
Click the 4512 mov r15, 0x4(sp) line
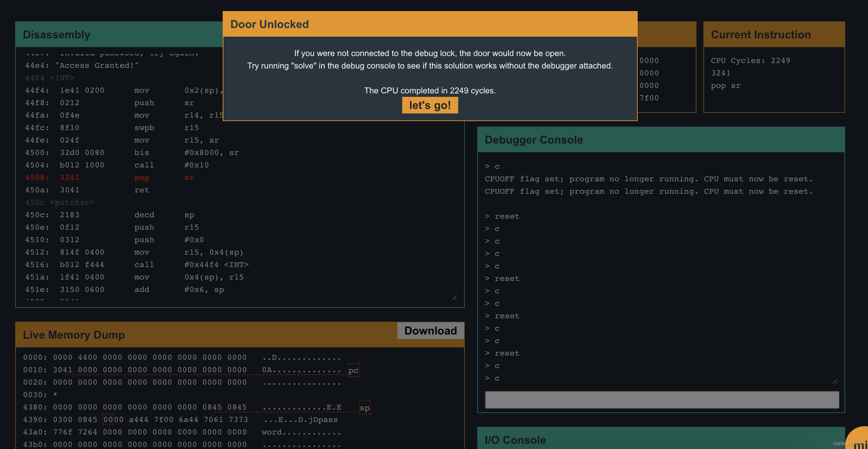point(135,252)
